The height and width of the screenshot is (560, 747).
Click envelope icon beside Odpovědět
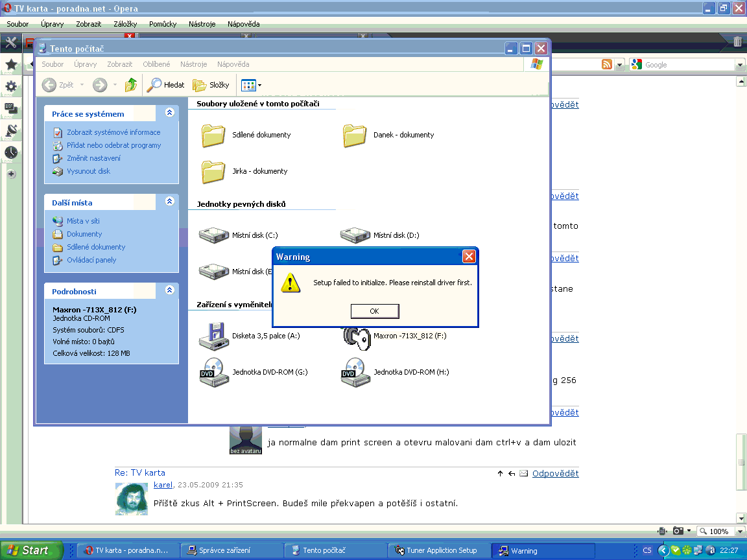click(x=523, y=473)
